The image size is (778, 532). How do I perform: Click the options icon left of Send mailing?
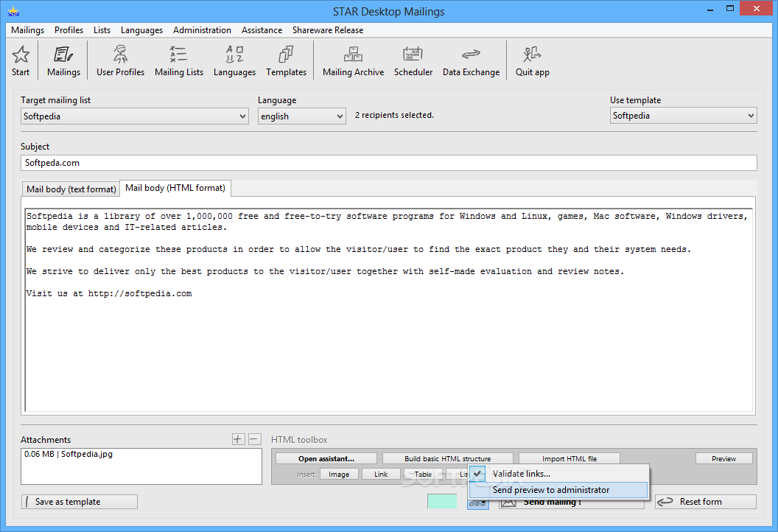tap(478, 503)
